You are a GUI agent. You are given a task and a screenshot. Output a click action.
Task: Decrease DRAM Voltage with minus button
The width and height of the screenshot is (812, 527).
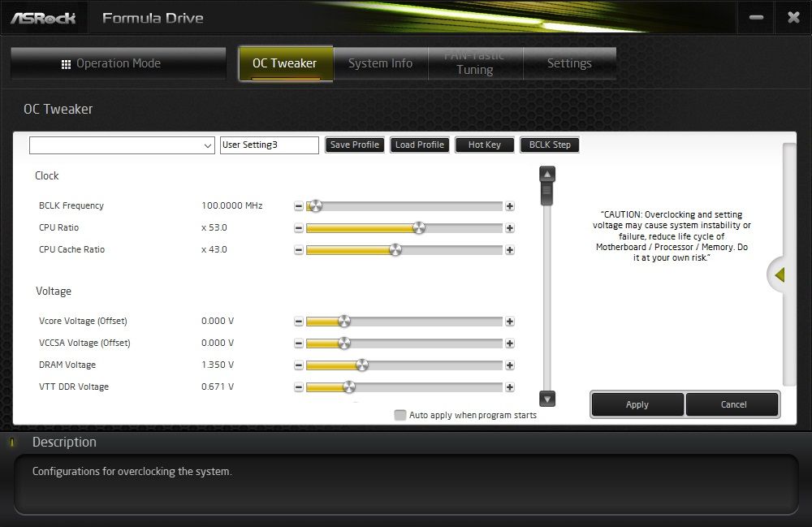(x=298, y=365)
